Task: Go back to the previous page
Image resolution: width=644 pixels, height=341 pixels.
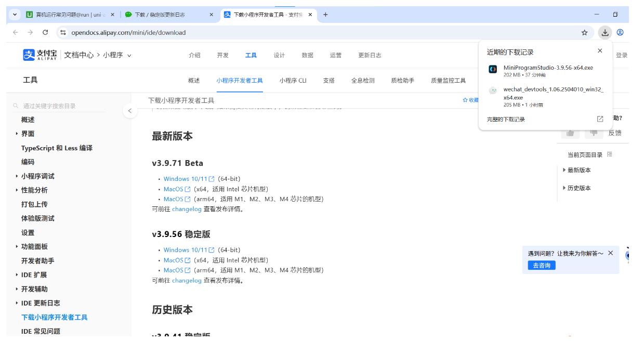Action: pyautogui.click(x=15, y=32)
